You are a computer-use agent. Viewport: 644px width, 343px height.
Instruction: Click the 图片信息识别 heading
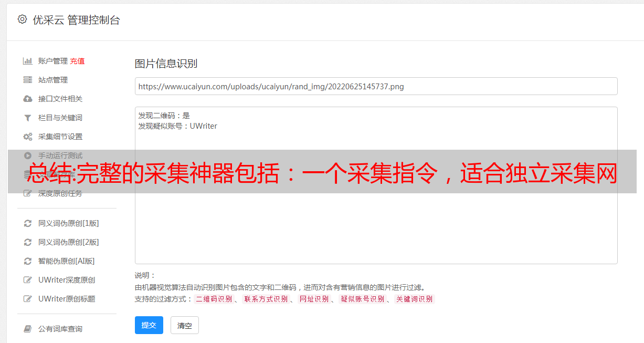pos(166,64)
